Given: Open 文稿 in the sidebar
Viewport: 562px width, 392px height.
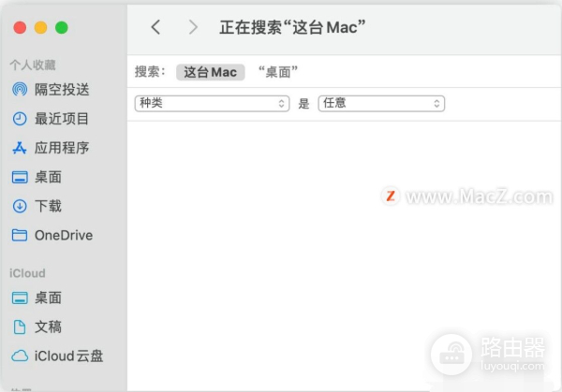Looking at the screenshot, I should 48,327.
